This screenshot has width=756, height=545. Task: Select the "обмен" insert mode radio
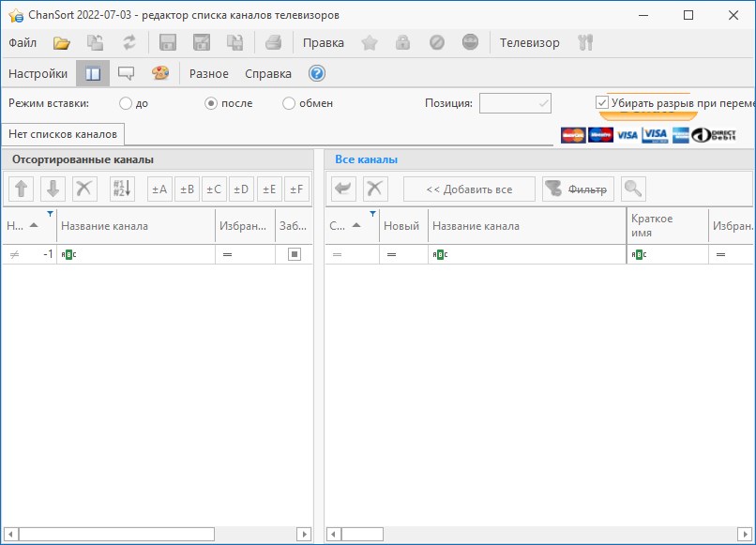point(289,103)
